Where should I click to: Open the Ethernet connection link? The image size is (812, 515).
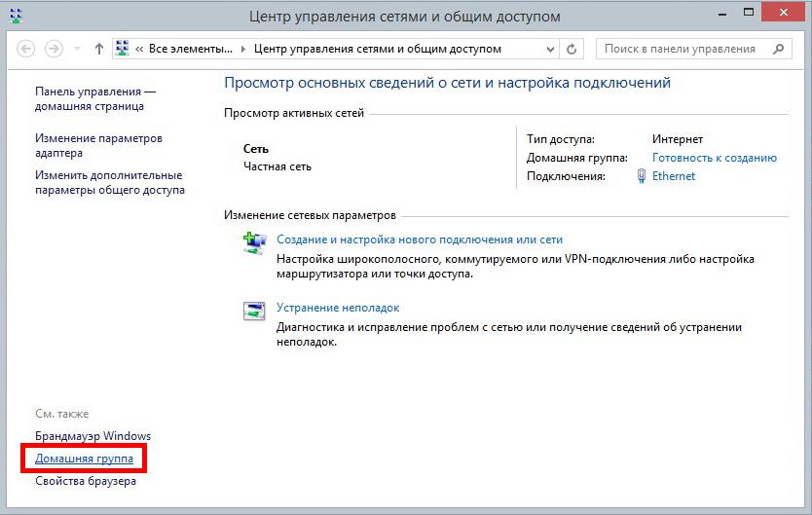tap(673, 176)
